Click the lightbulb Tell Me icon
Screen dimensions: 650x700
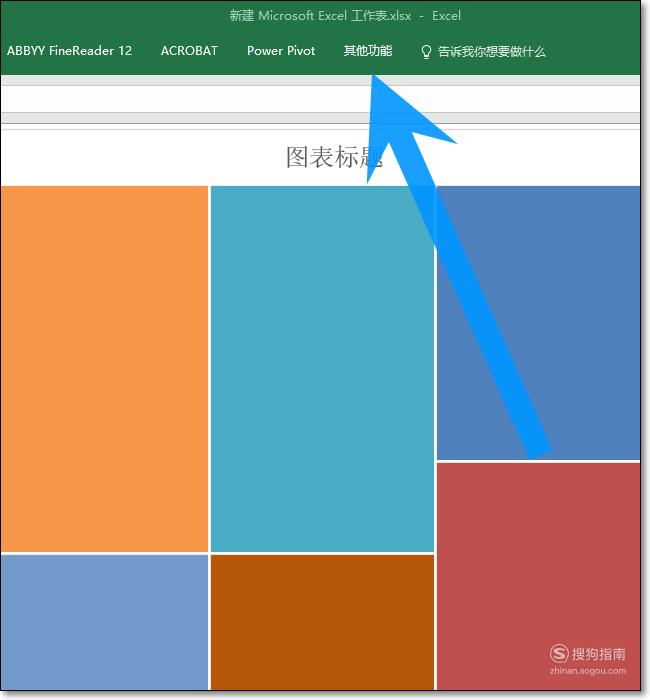[x=426, y=52]
